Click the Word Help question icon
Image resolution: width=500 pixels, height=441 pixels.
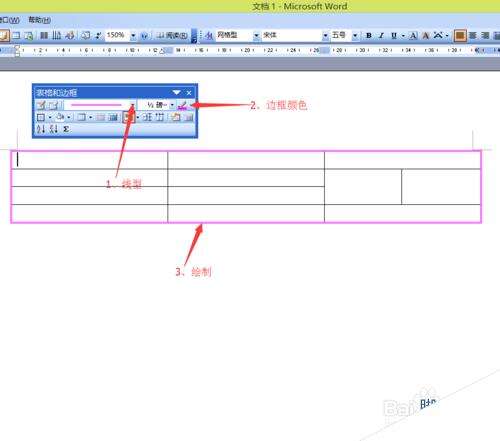[144, 35]
